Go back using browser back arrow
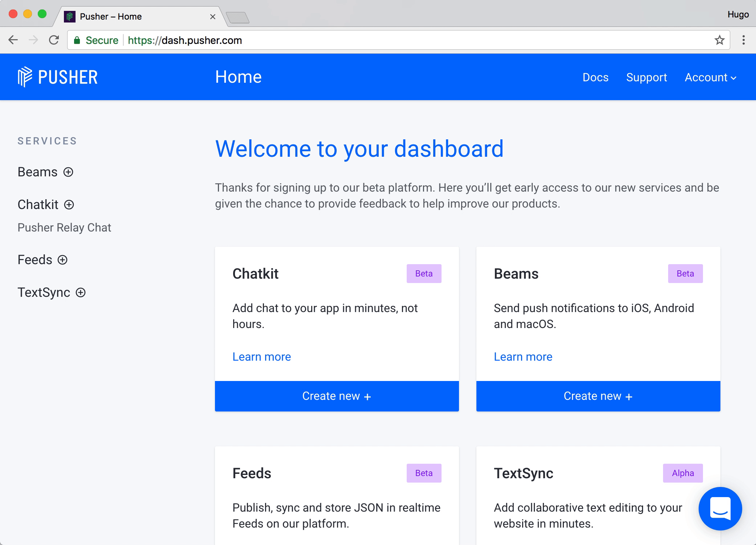Viewport: 756px width, 545px height. coord(13,40)
